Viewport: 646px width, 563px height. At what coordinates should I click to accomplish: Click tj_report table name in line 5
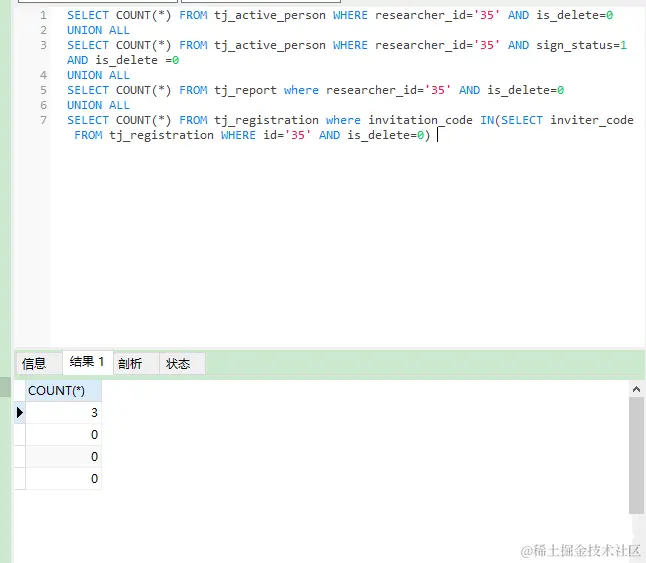coord(245,90)
